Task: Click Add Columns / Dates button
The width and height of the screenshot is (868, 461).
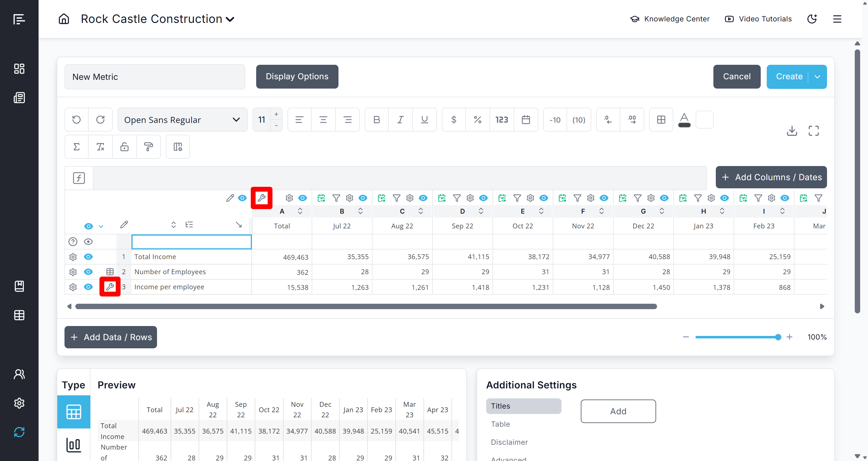Action: click(771, 177)
